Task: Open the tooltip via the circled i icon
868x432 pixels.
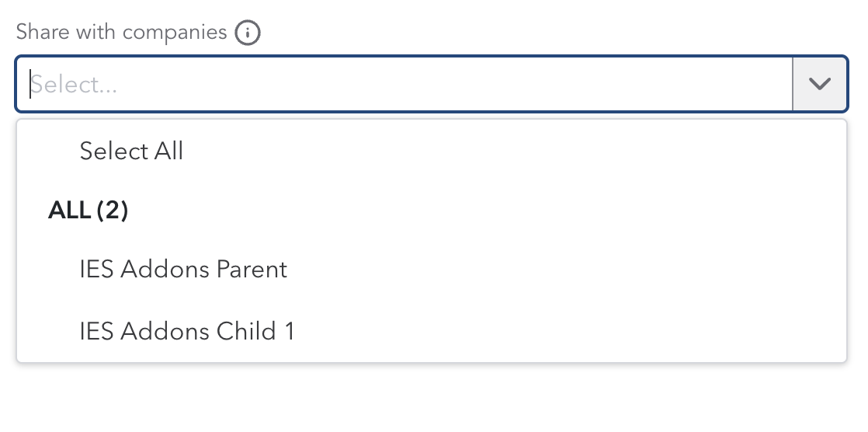Action: click(x=248, y=33)
